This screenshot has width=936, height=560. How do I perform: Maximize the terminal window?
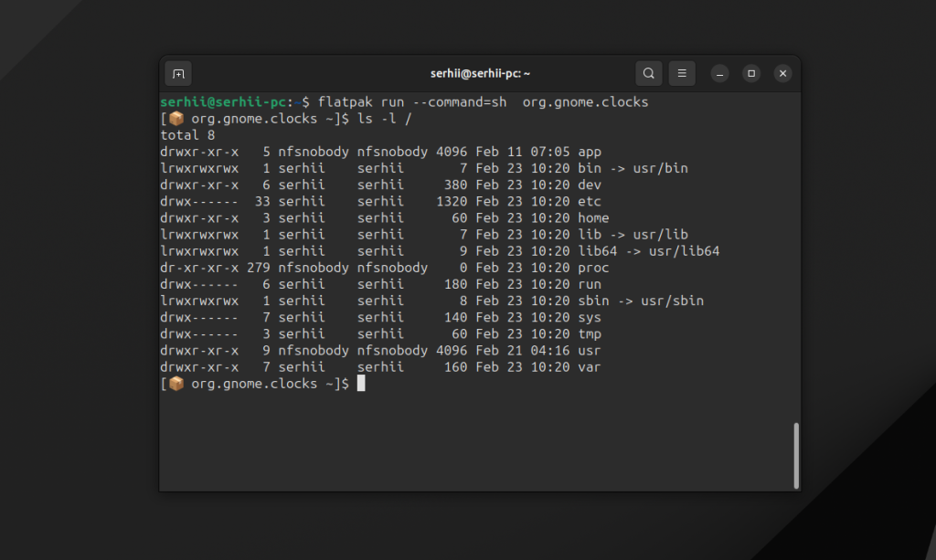(x=751, y=73)
